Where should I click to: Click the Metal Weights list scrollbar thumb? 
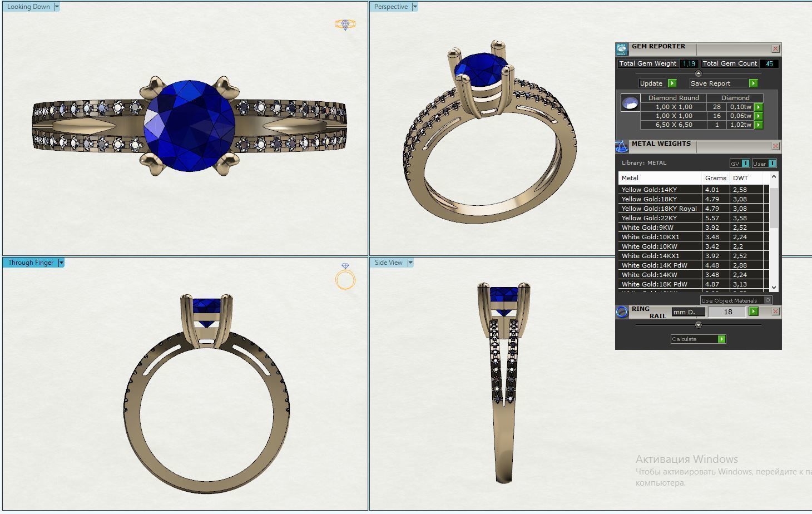[x=774, y=207]
